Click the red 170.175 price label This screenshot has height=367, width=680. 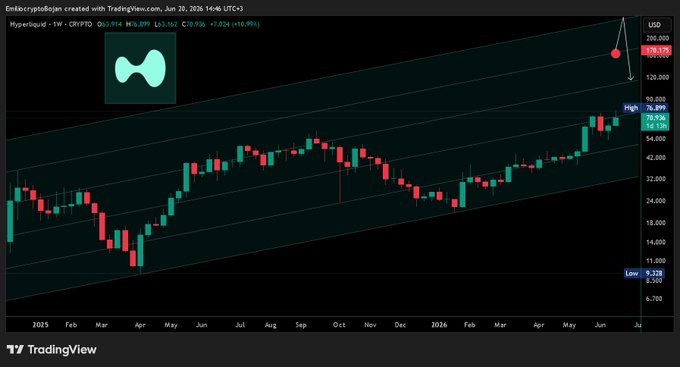(x=656, y=51)
